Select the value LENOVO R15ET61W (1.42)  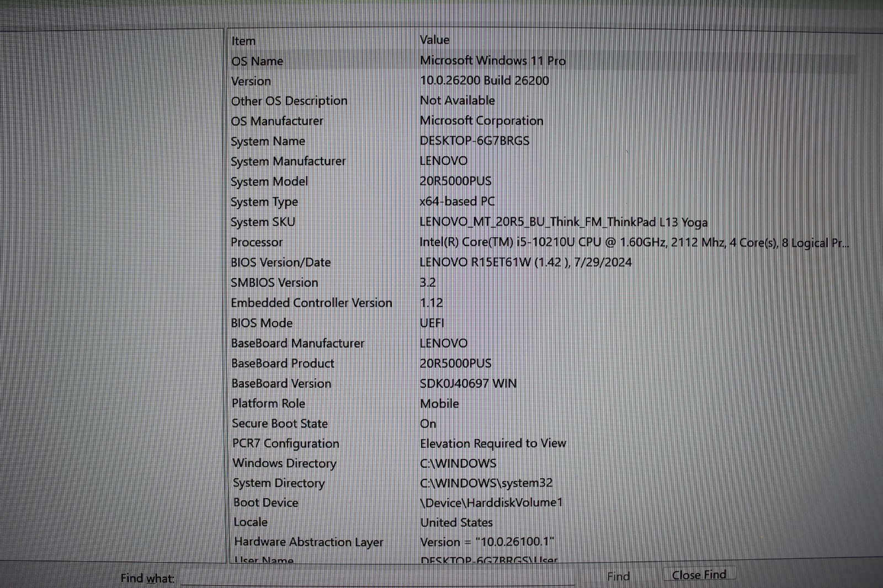coord(525,262)
